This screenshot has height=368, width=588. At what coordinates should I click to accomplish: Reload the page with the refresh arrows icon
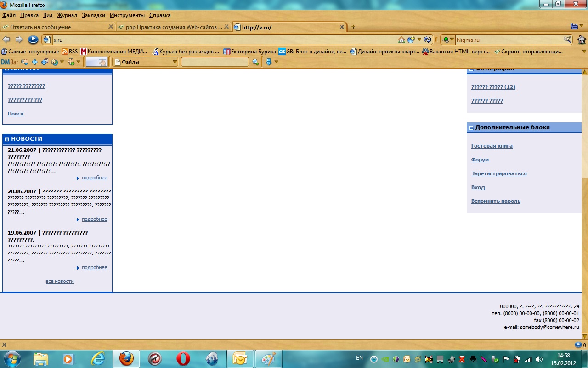[428, 40]
